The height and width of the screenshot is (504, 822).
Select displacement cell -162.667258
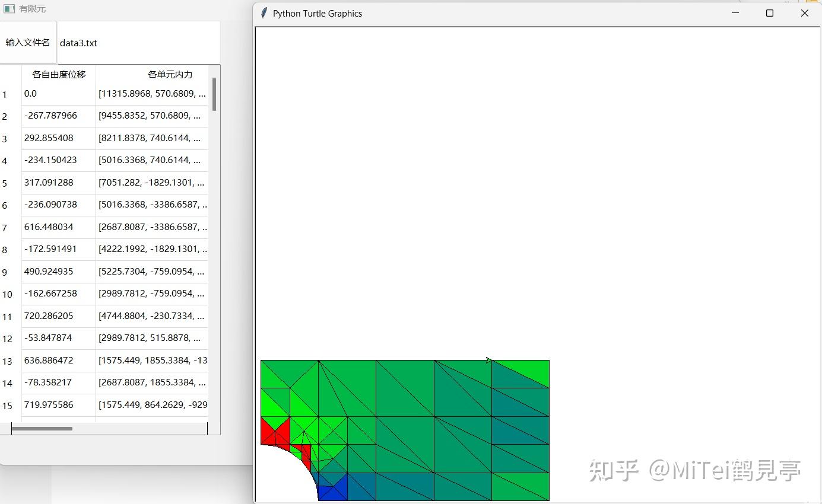[59, 294]
